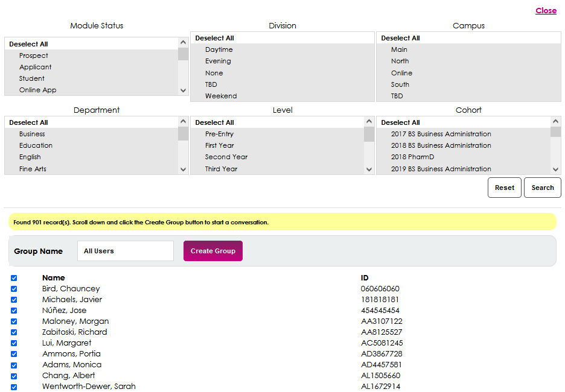Choose Online in the Campus list

(401, 73)
